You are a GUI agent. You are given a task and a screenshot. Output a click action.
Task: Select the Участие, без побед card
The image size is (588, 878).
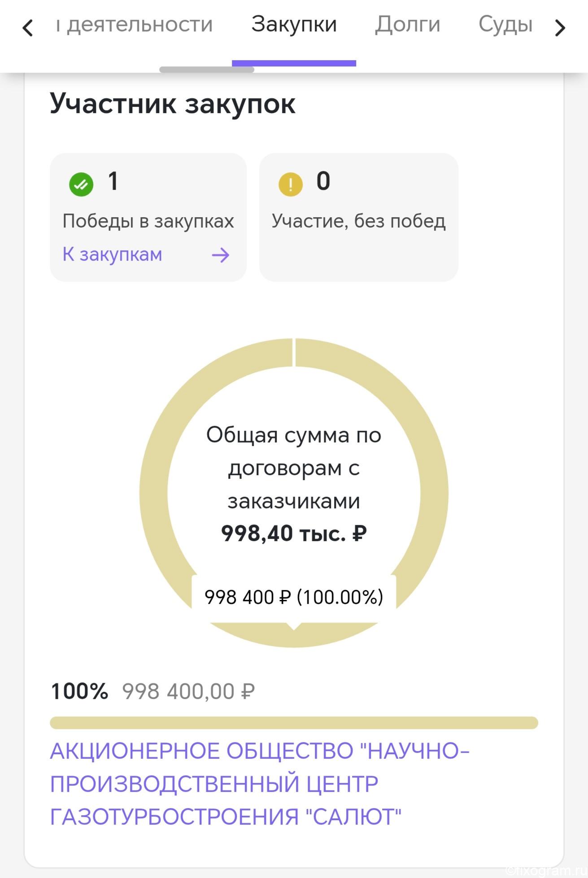[x=359, y=217]
